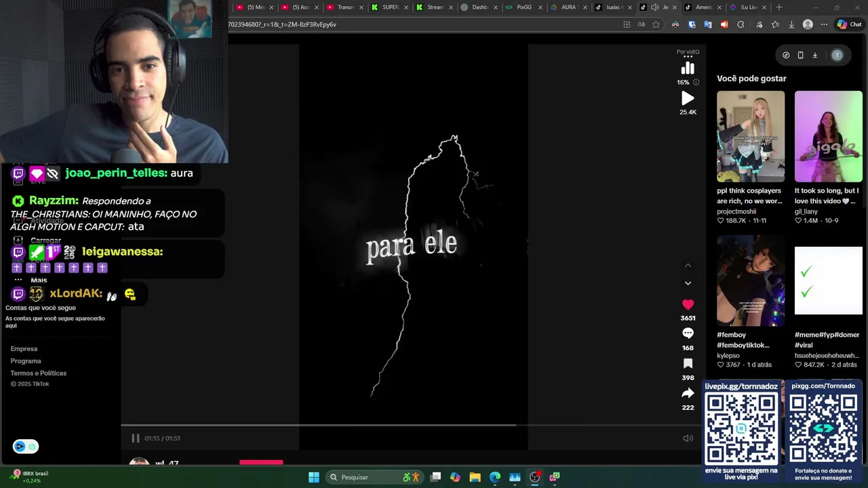Mute the video with the speaker icon
Viewport: 868px width, 488px height.
click(688, 438)
